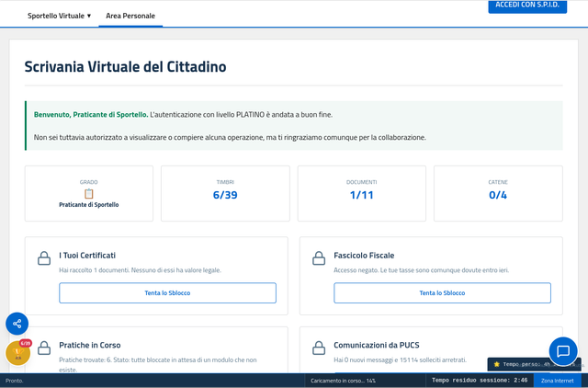Click the I Tuoi Certificati heading
The width and height of the screenshot is (588, 388).
tap(87, 256)
